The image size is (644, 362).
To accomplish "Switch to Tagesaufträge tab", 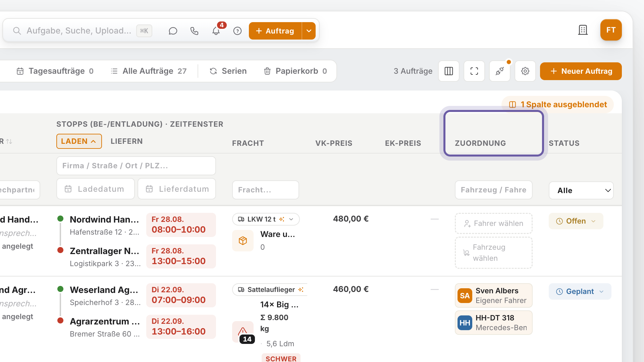I will [55, 71].
